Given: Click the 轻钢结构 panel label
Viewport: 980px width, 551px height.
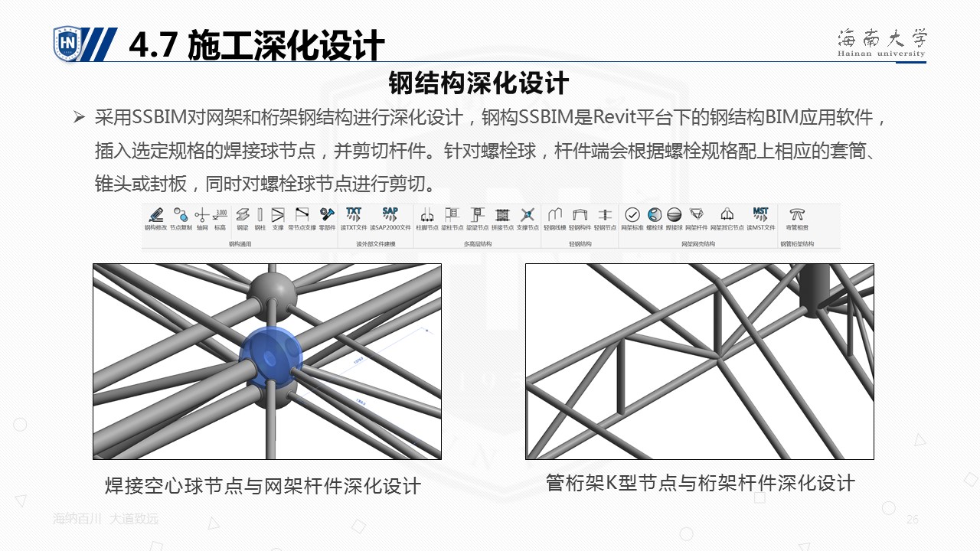Looking at the screenshot, I should pos(580,244).
